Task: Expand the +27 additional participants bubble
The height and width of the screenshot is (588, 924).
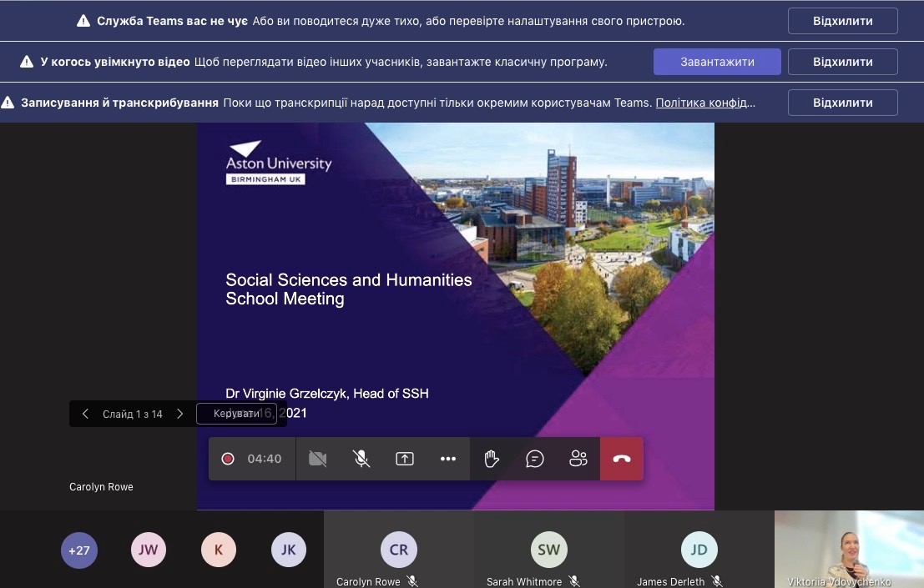Action: click(79, 550)
